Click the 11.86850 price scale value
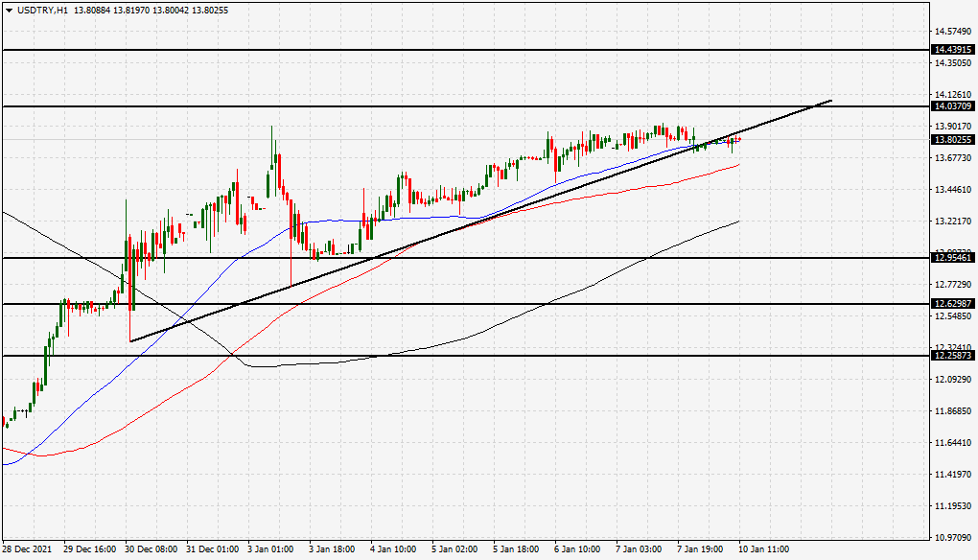 [x=953, y=411]
